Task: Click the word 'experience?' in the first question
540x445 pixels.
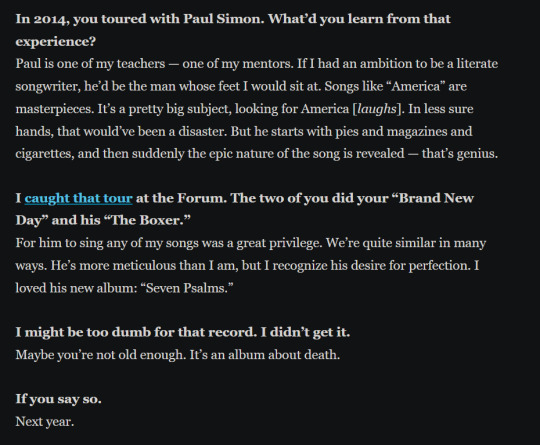Action: 56,42
